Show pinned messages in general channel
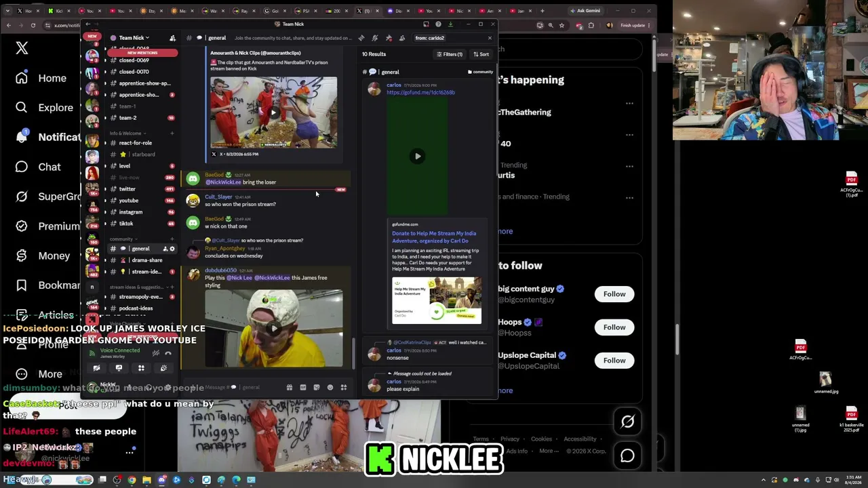This screenshot has width=868, height=488. (389, 38)
